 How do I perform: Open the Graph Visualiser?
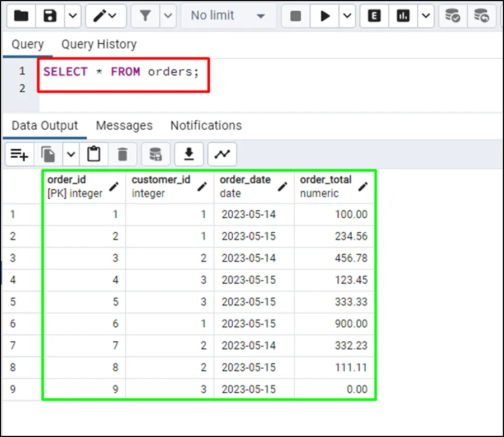222,154
